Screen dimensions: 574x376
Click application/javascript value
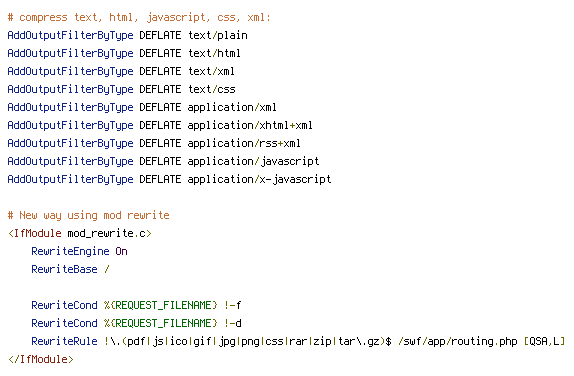coord(253,161)
